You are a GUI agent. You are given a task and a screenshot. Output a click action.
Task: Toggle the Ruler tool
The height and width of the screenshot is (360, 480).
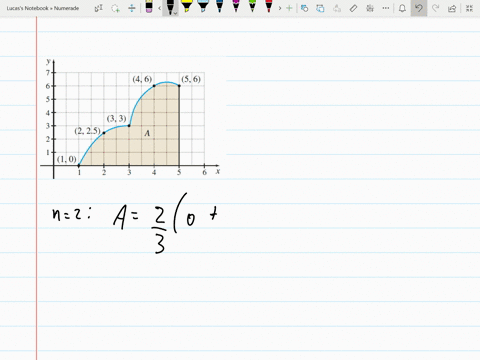pos(353,8)
